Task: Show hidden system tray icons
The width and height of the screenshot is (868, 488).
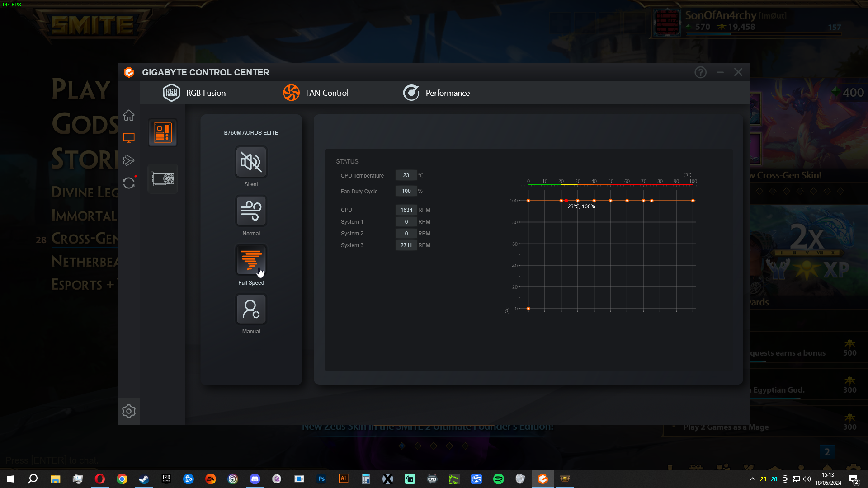Action: (x=752, y=479)
